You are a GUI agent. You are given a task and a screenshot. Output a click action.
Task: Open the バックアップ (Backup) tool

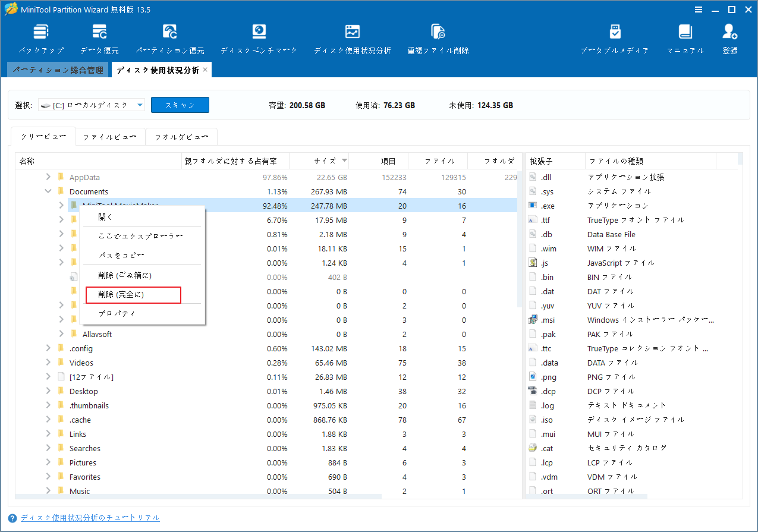click(40, 37)
